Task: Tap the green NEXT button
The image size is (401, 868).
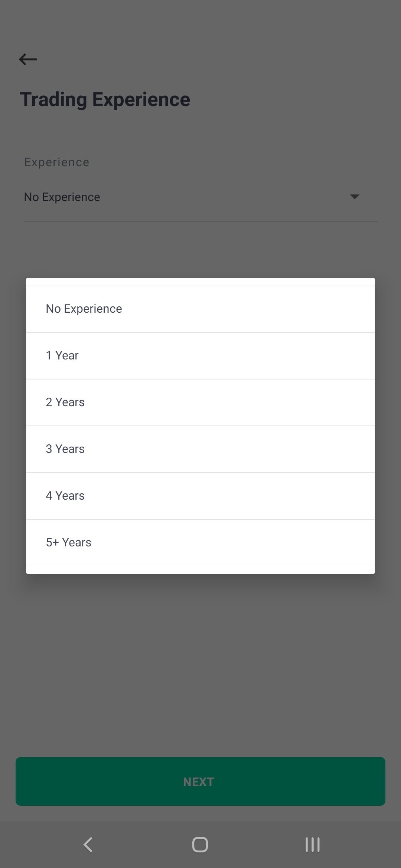Action: [x=200, y=781]
